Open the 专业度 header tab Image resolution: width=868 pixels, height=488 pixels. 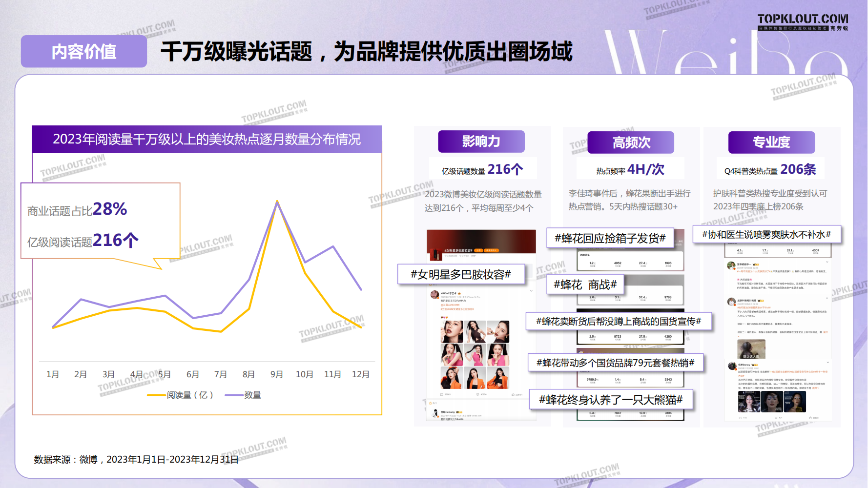(771, 142)
